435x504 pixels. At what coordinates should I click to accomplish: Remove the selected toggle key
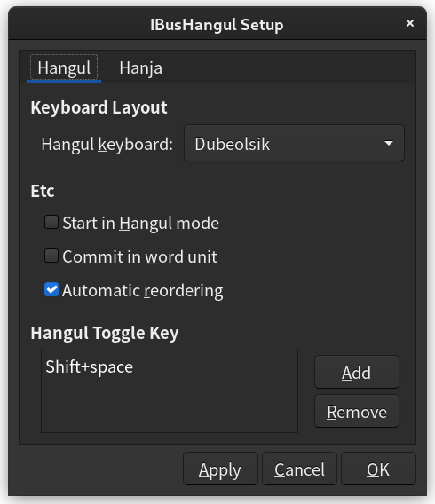[357, 412]
